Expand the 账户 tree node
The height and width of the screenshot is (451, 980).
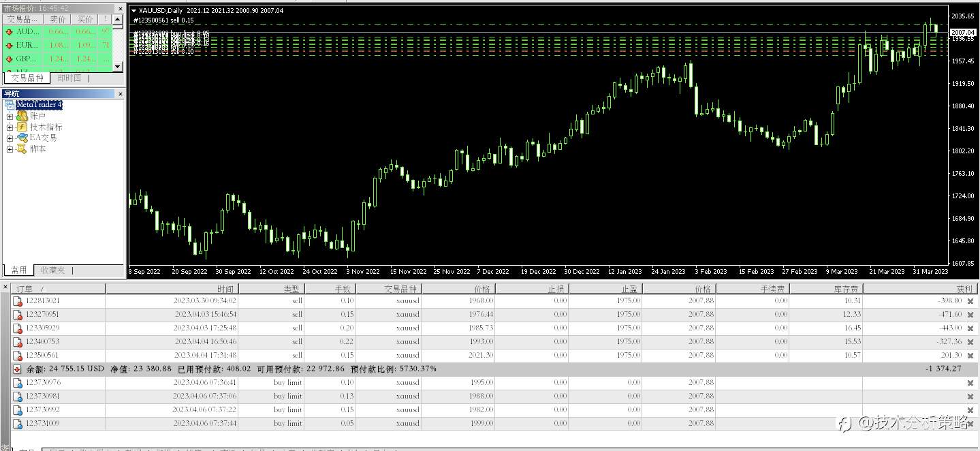[10, 116]
